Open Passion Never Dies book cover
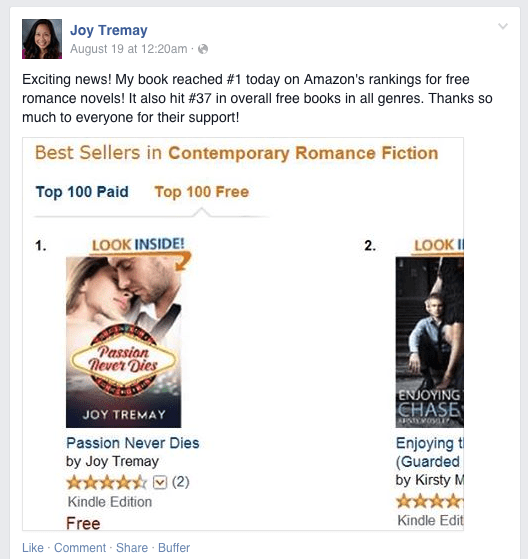Image resolution: width=528 pixels, height=559 pixels. click(x=123, y=342)
